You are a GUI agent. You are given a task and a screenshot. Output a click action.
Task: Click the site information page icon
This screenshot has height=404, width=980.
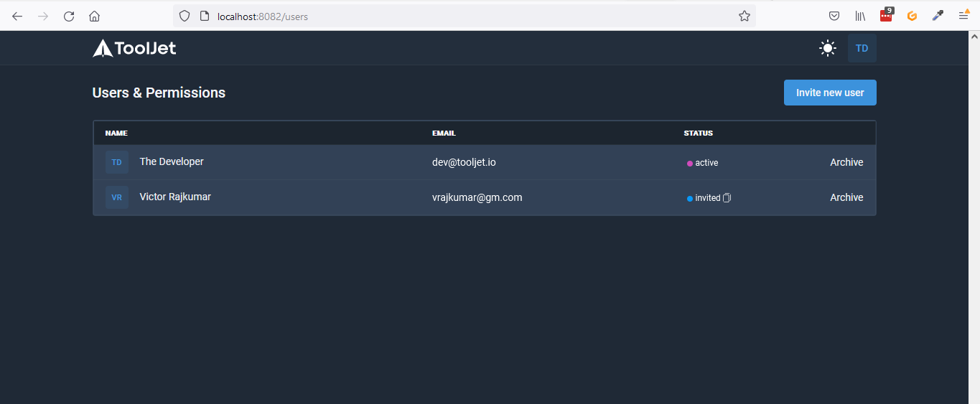click(x=204, y=16)
